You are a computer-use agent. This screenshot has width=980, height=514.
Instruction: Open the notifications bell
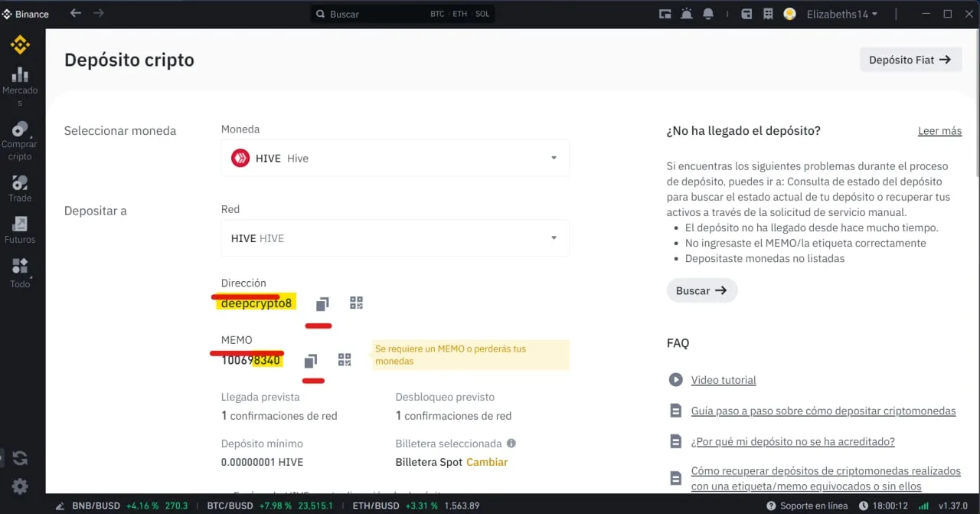pos(708,14)
